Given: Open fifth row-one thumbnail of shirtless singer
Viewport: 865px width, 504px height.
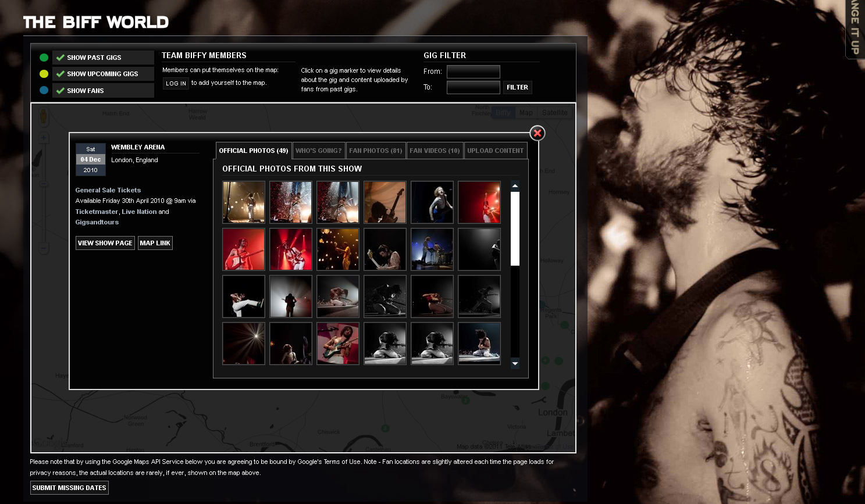Looking at the screenshot, I should point(432,202).
